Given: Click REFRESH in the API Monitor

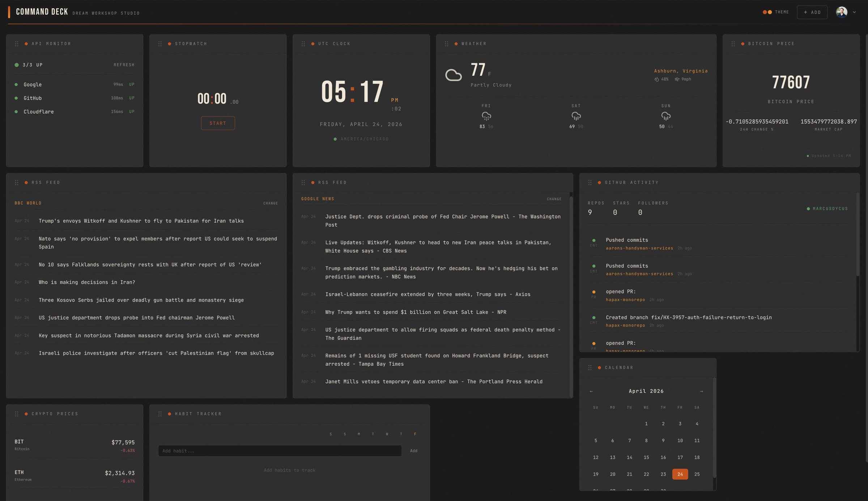Looking at the screenshot, I should [x=124, y=65].
